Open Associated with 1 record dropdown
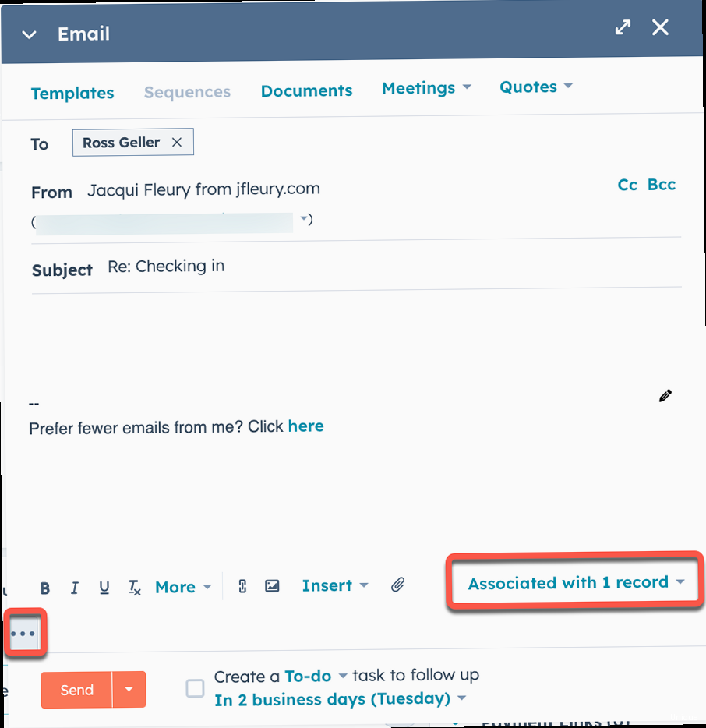 (x=576, y=582)
